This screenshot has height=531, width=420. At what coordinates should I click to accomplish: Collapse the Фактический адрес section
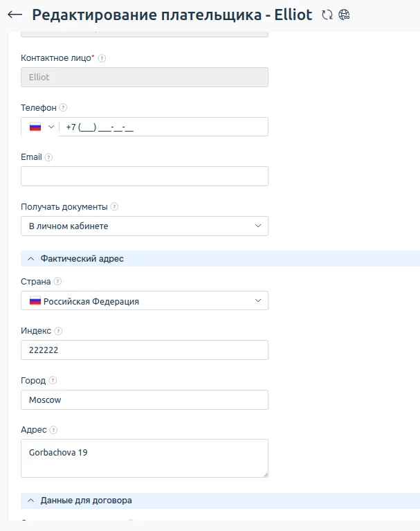pyautogui.click(x=30, y=258)
